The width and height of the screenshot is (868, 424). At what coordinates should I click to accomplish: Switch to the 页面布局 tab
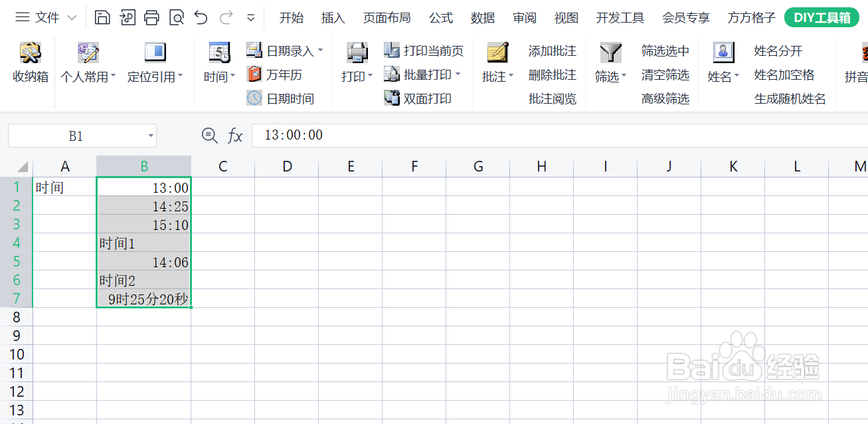[387, 18]
